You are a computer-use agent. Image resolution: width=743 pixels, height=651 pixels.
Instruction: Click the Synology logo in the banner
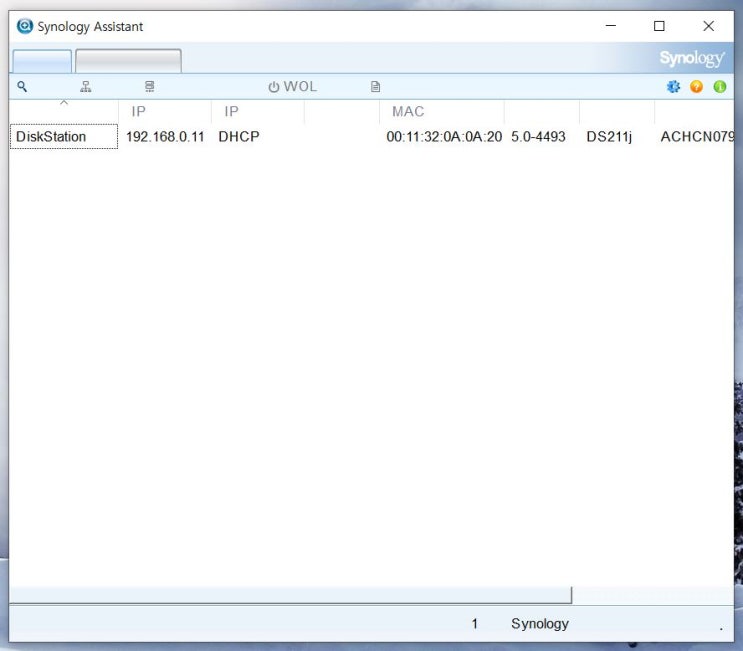click(x=692, y=59)
